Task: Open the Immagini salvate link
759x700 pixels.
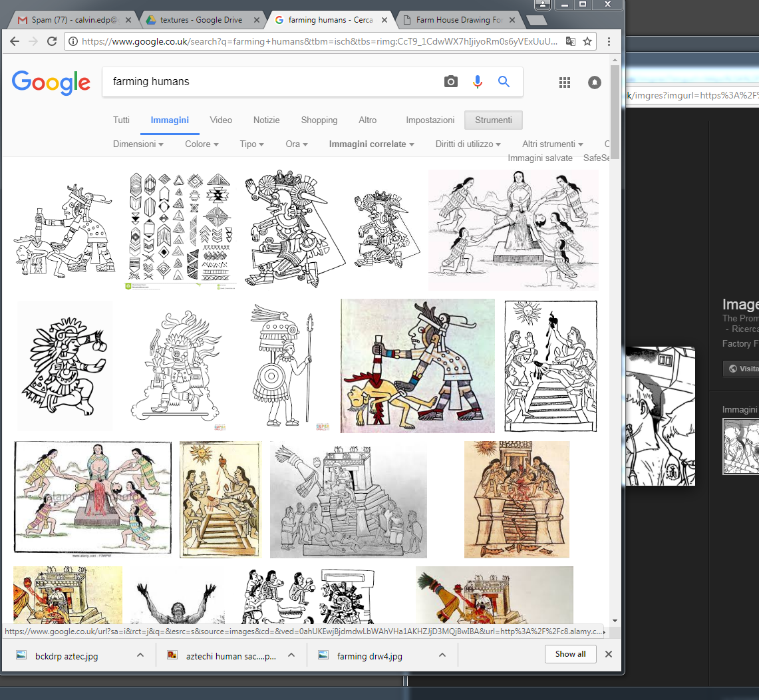Action: (x=539, y=158)
